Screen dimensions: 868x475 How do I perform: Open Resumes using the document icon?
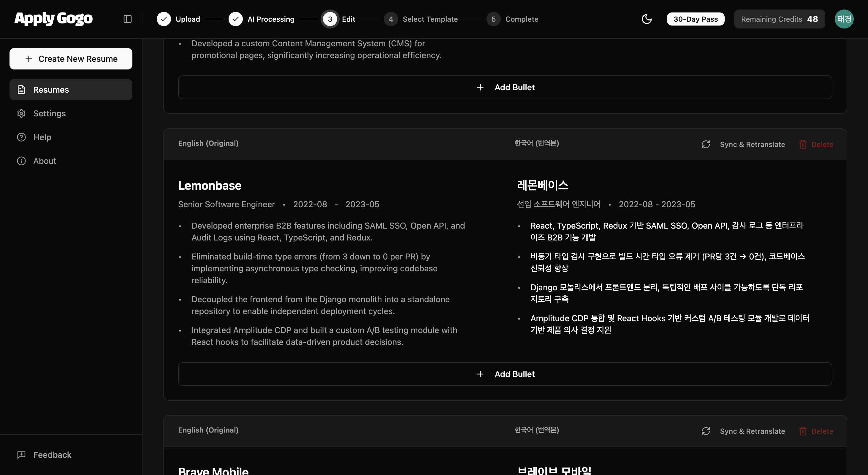coord(21,90)
